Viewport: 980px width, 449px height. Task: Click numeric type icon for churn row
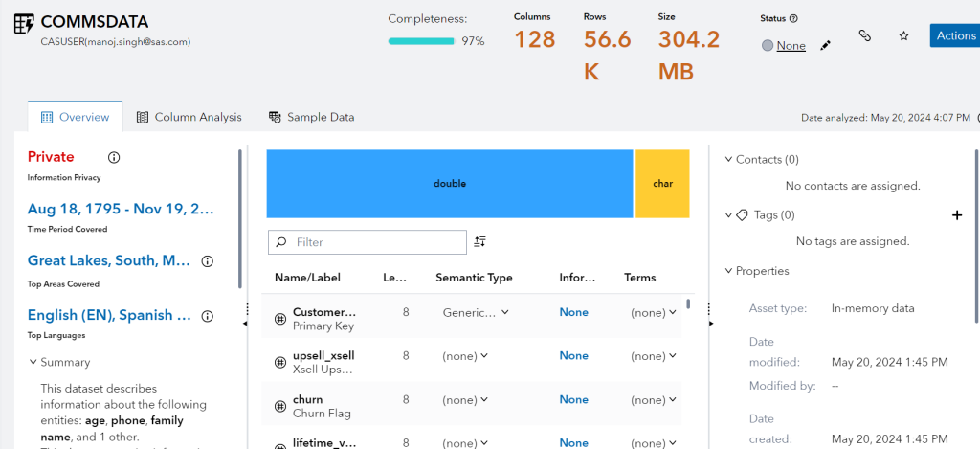(x=280, y=406)
